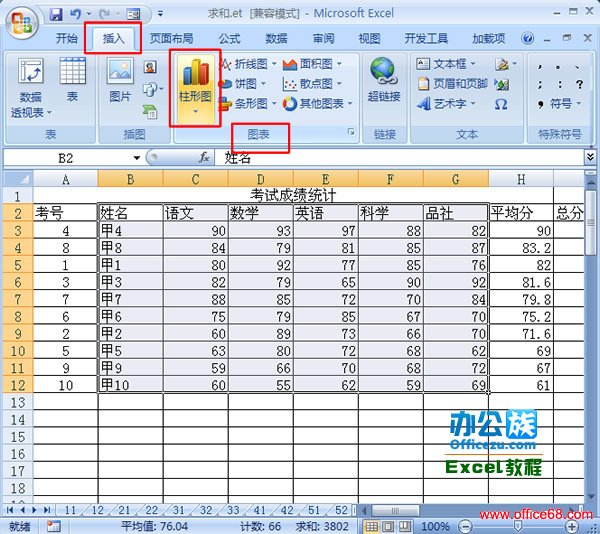This screenshot has width=600, height=534.
Task: Save the workbook via quick access
Action: coord(56,15)
